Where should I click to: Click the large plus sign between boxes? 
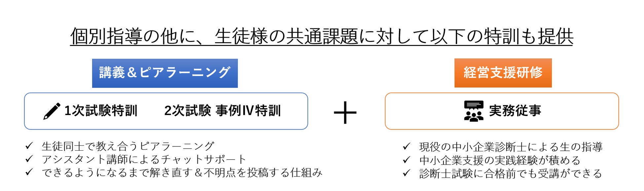pos(345,112)
